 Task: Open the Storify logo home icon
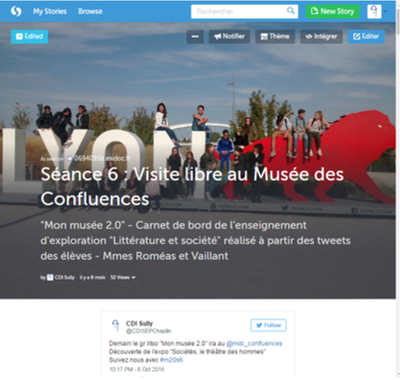pyautogui.click(x=16, y=11)
